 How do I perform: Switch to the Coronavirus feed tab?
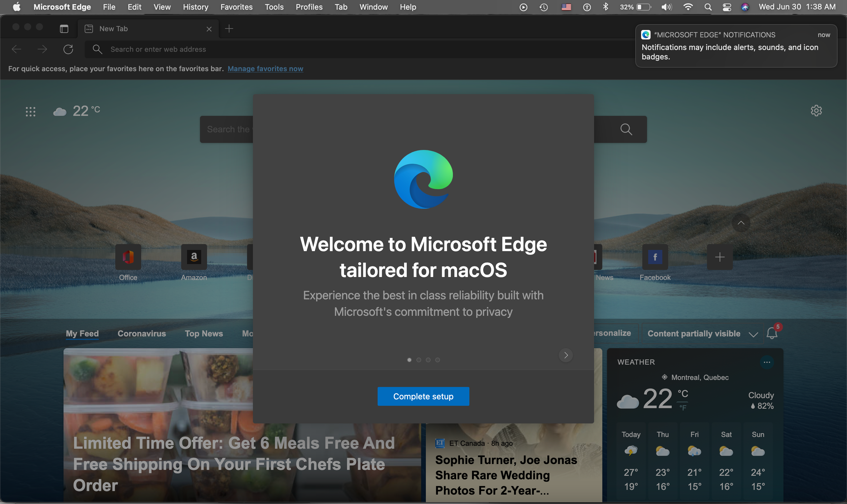click(142, 333)
